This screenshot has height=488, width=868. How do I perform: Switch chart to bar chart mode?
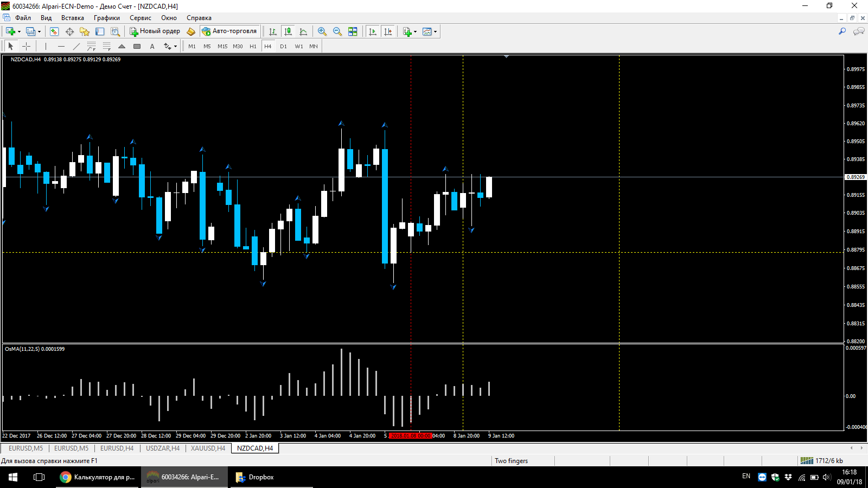(273, 31)
